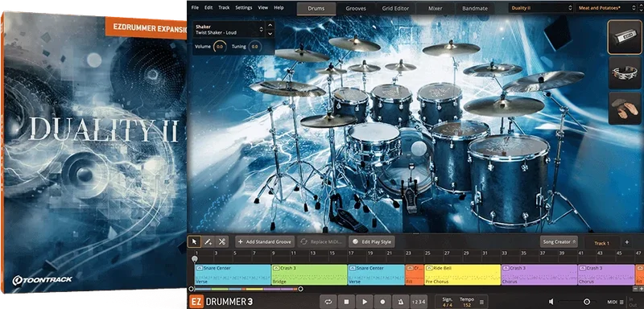Click the playhead marker at bar 1
644x309 pixels.
coord(195,259)
